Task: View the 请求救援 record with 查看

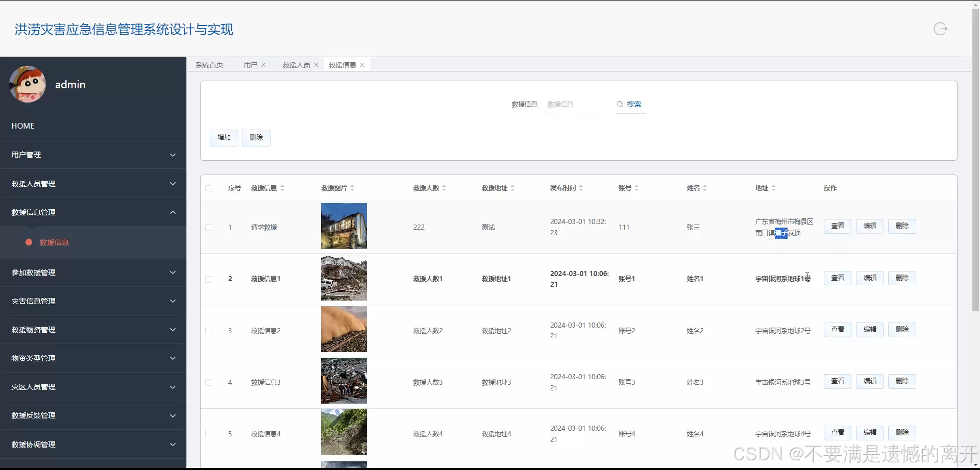Action: coord(838,226)
